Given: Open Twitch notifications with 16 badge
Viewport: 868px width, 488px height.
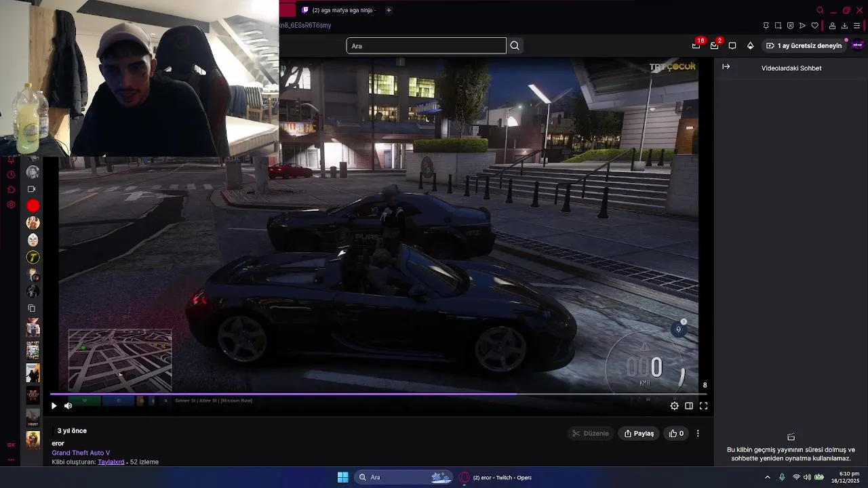Looking at the screenshot, I should [x=696, y=45].
